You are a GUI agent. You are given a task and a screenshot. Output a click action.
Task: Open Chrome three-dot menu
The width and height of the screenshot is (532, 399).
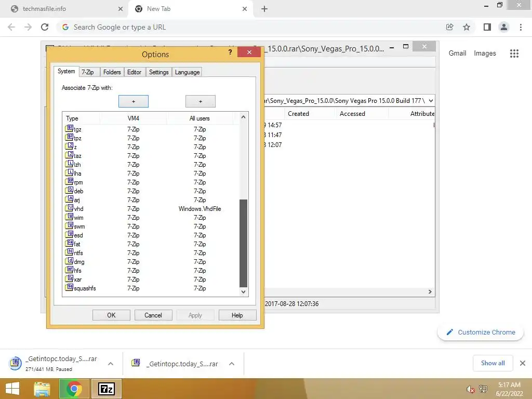coord(521,27)
